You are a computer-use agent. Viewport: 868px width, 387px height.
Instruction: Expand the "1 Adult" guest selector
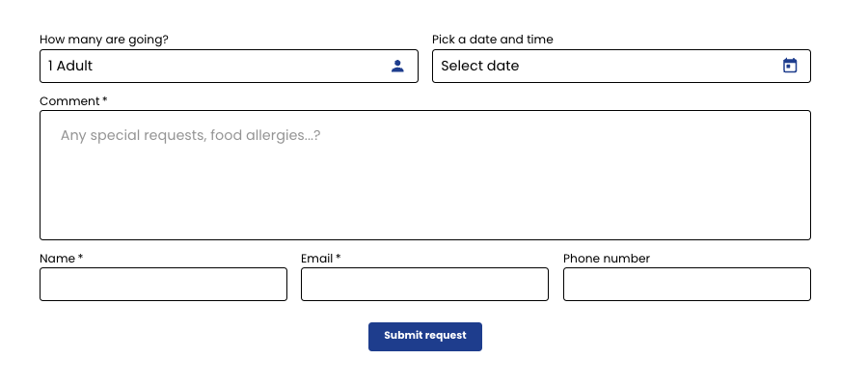pyautogui.click(x=230, y=67)
